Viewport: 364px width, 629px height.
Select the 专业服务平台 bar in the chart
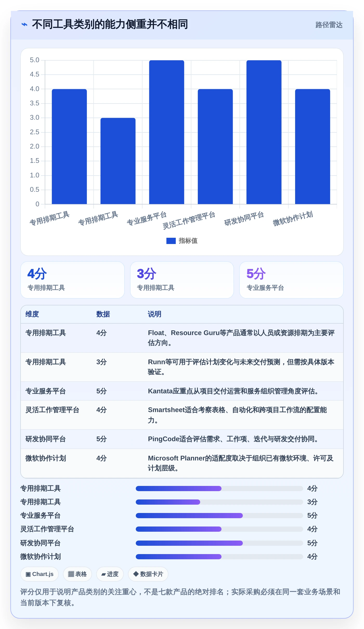167,132
